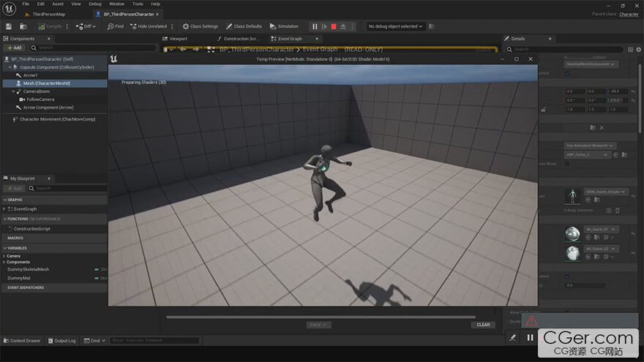This screenshot has height=362, width=644.
Task: Close the Event Graph tab
Action: click(x=317, y=39)
